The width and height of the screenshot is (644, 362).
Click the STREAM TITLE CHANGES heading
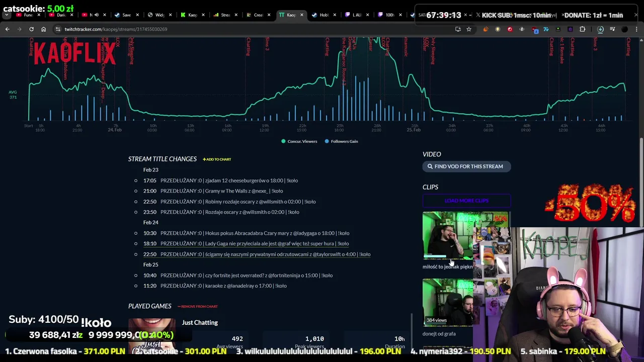coord(162,159)
